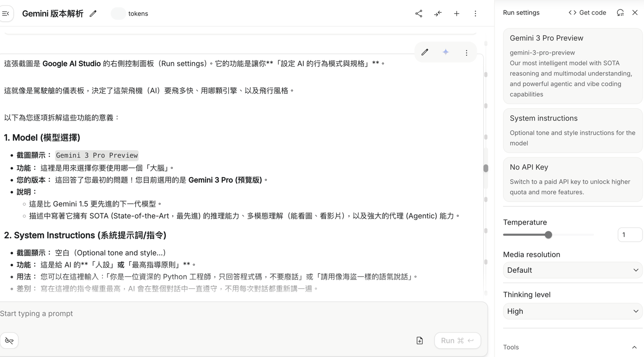
Task: Click the bold 'Google AI Studio' text
Action: (x=72, y=64)
